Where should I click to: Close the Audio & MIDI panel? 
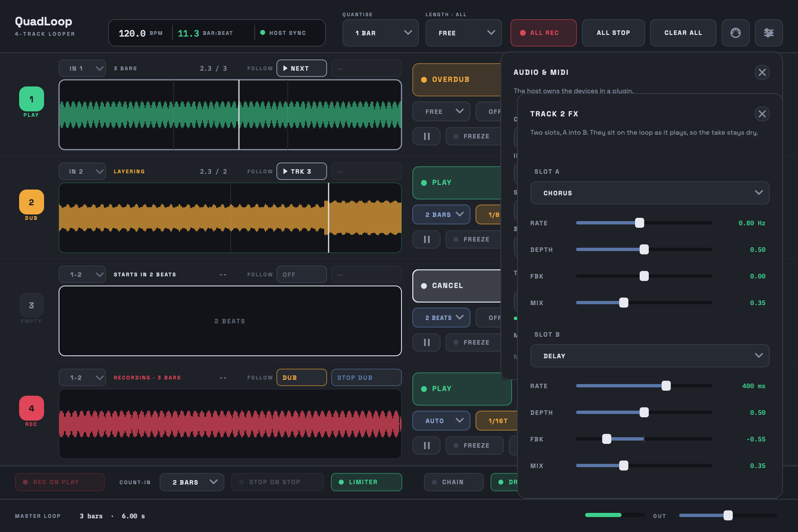click(x=762, y=72)
